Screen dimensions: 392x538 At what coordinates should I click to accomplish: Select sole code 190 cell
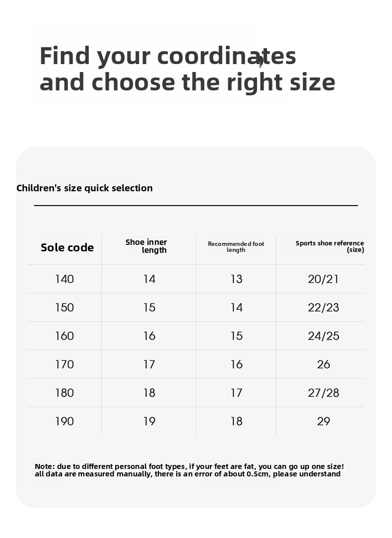coord(65,421)
